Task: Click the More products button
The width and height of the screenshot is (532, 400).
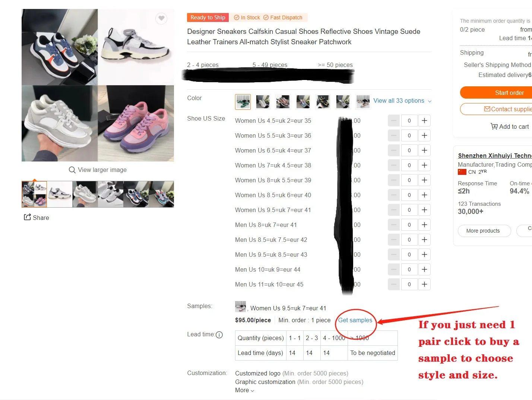Action: (x=483, y=231)
